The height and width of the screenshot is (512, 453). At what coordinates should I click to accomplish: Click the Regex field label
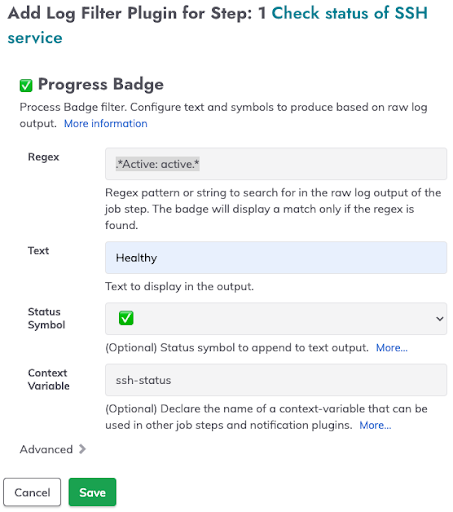(x=43, y=157)
